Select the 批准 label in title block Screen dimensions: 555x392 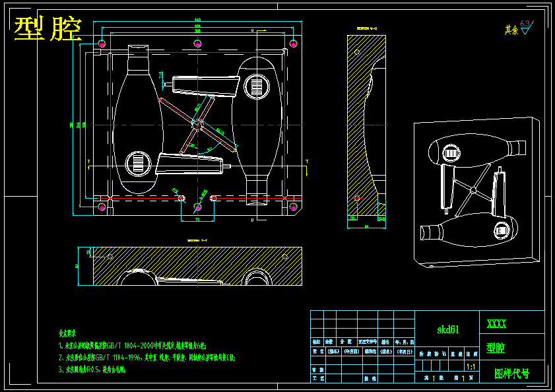(370, 379)
